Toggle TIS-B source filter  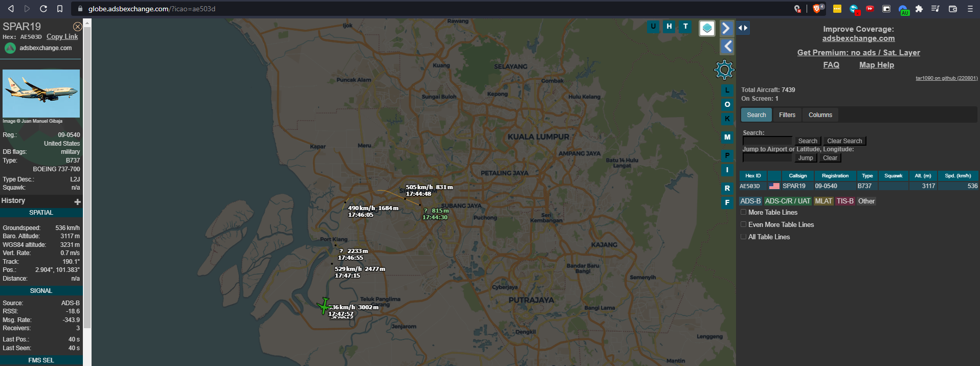pyautogui.click(x=845, y=201)
